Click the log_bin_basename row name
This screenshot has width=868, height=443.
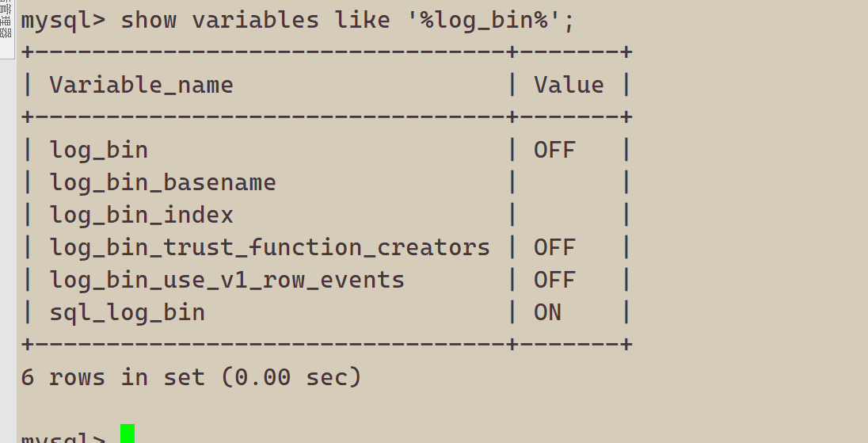coord(163,183)
